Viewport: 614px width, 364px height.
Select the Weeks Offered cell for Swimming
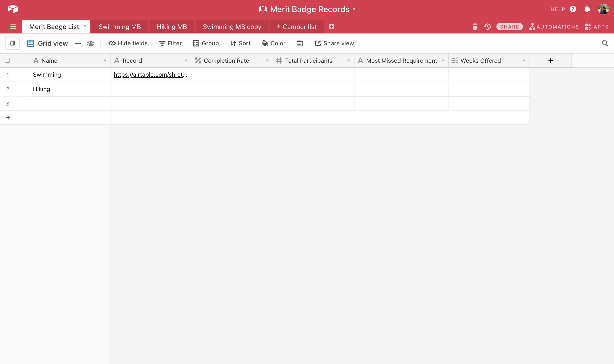click(x=489, y=75)
